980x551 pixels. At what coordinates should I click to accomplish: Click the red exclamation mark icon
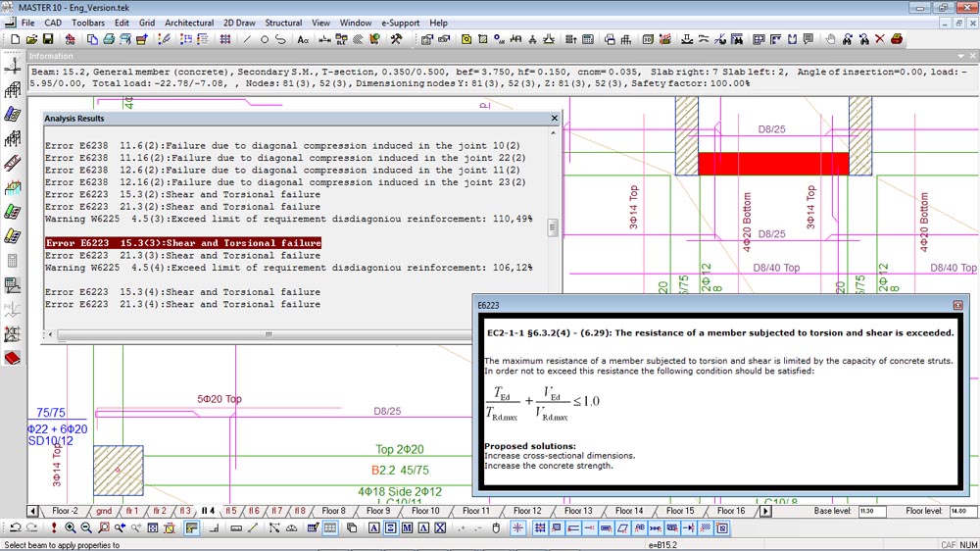[x=54, y=528]
